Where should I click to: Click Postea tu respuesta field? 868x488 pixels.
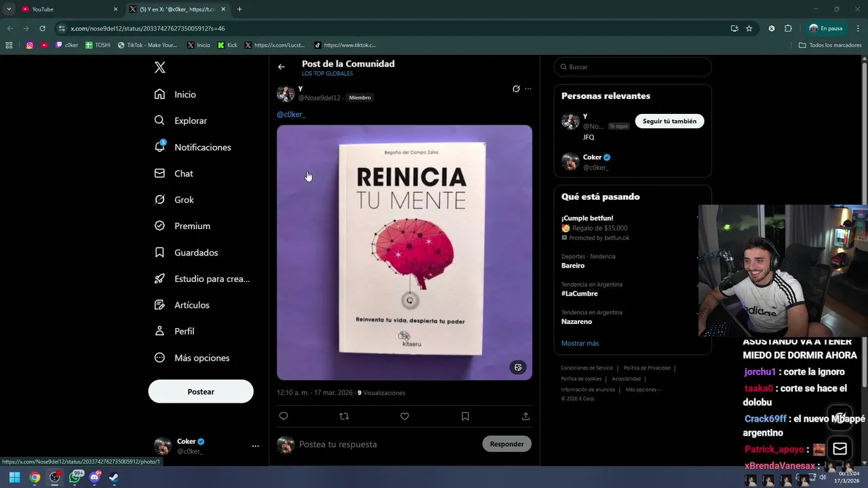pos(387,444)
